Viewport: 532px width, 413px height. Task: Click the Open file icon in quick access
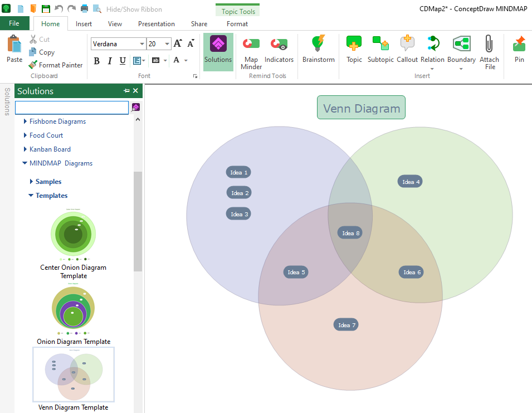[33, 8]
